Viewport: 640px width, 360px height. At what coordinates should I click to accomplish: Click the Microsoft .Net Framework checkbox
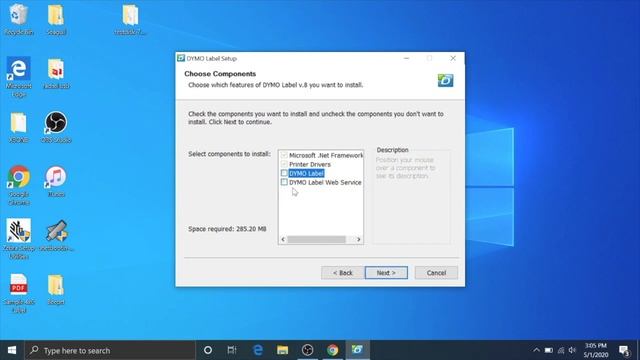click(284, 155)
